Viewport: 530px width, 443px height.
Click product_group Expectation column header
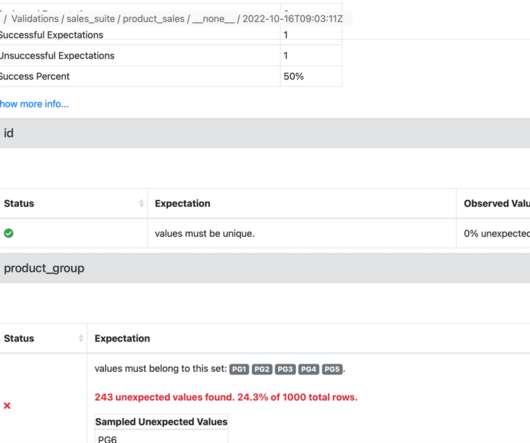(122, 338)
